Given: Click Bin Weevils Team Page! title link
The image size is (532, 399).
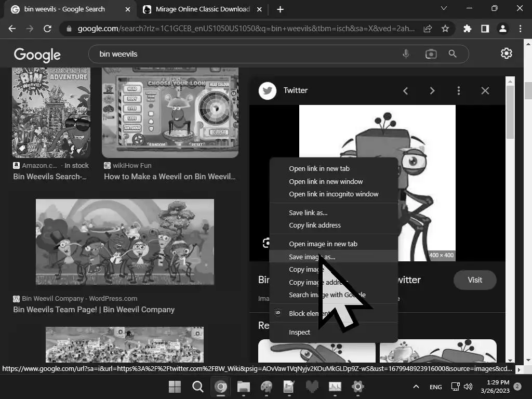Looking at the screenshot, I should [x=94, y=310].
